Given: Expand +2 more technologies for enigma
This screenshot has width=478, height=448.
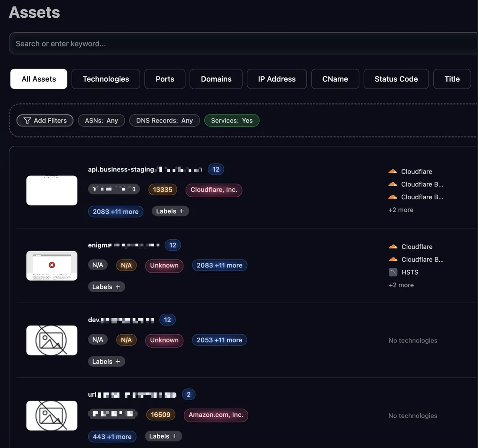Looking at the screenshot, I should [401, 285].
